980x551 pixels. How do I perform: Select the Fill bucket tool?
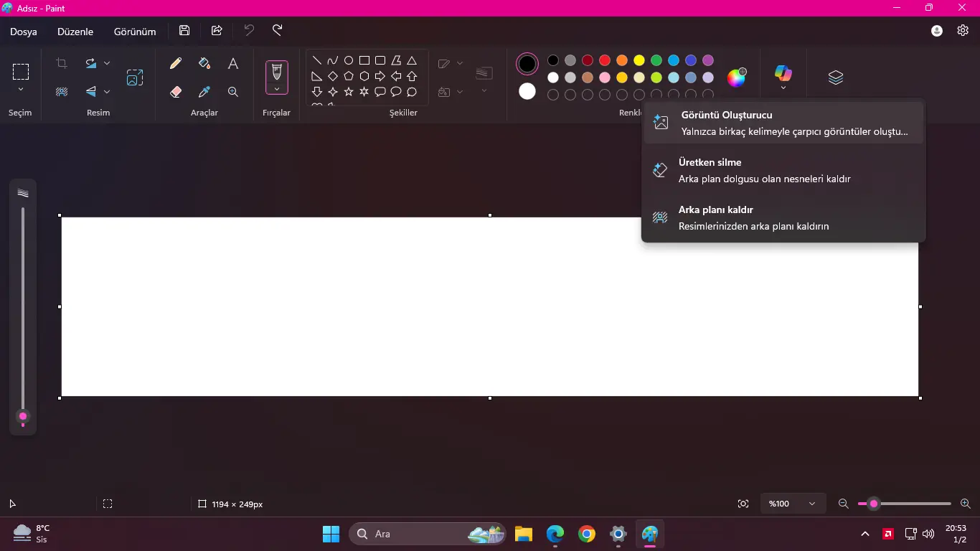(204, 63)
